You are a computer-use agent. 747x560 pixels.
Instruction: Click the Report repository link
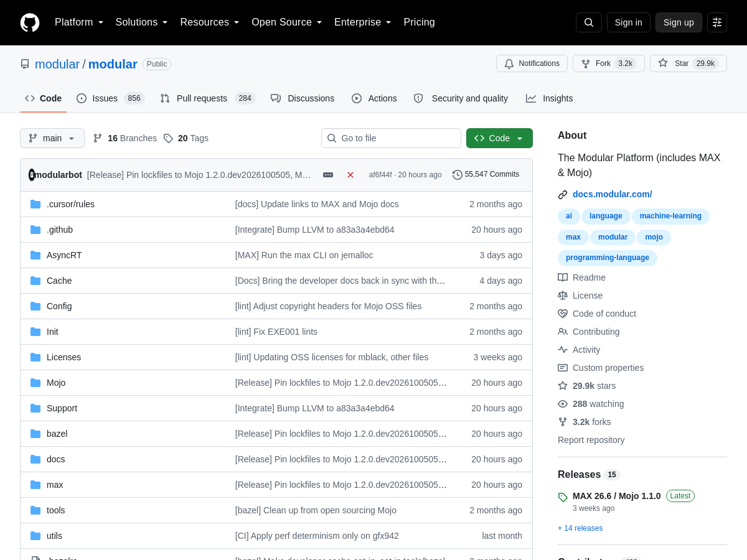(x=591, y=440)
